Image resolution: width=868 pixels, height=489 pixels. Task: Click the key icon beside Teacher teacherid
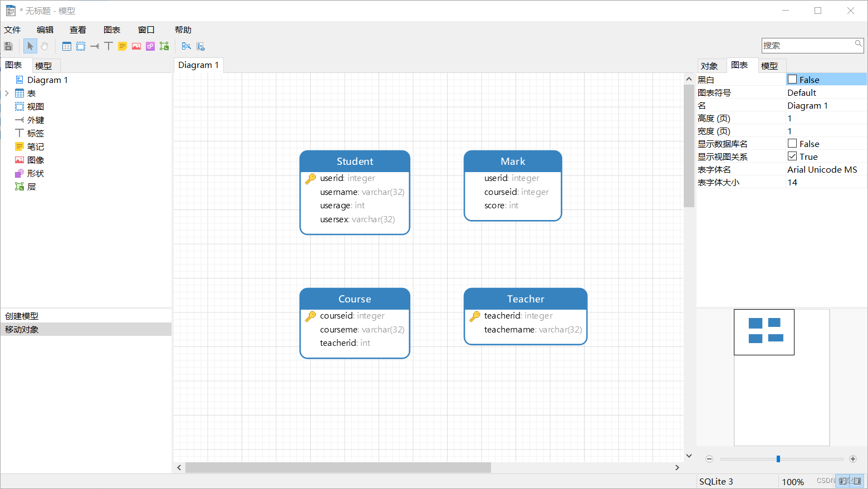click(475, 316)
